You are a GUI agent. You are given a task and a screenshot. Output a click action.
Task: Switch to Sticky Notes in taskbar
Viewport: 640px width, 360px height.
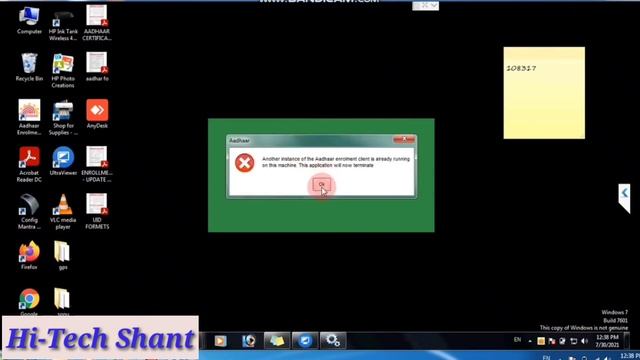point(277,341)
